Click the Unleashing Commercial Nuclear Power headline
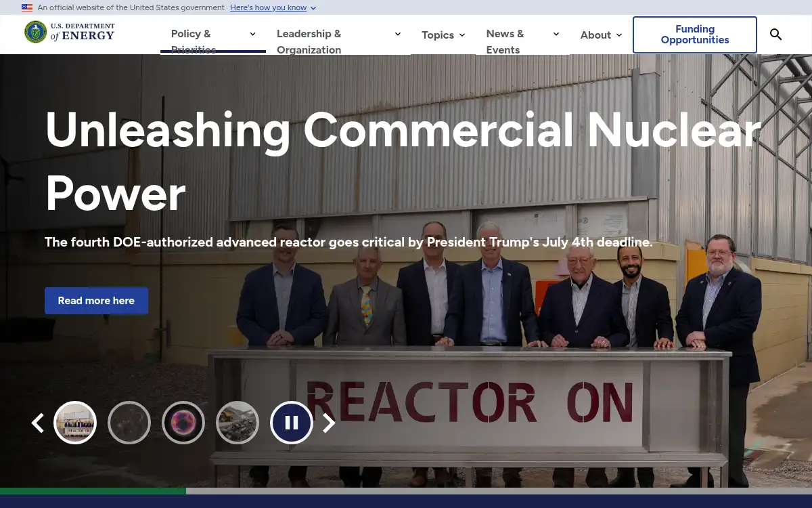The width and height of the screenshot is (812, 508). [x=403, y=161]
